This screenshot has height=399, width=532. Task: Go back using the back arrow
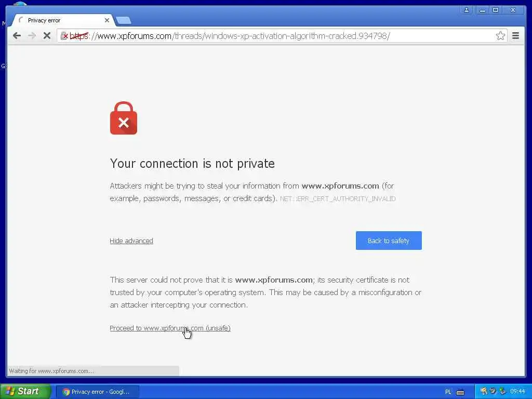(x=17, y=36)
